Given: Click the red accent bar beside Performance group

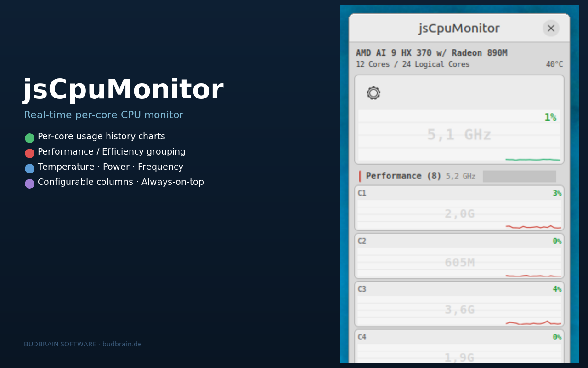Looking at the screenshot, I should [360, 175].
